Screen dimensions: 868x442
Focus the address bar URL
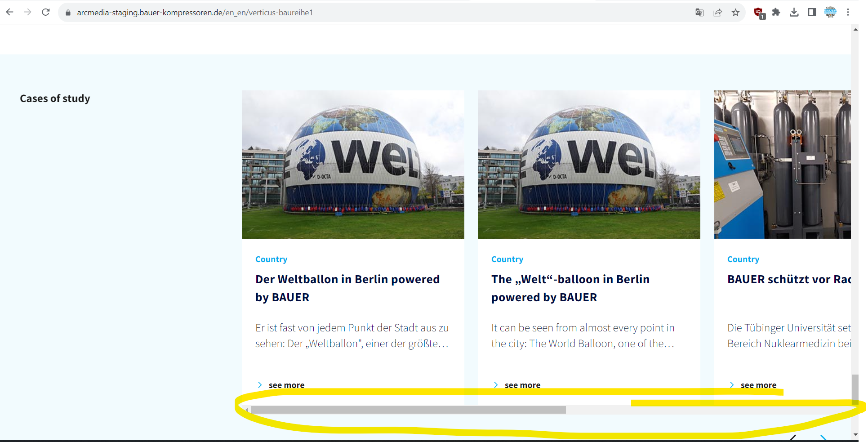(195, 13)
